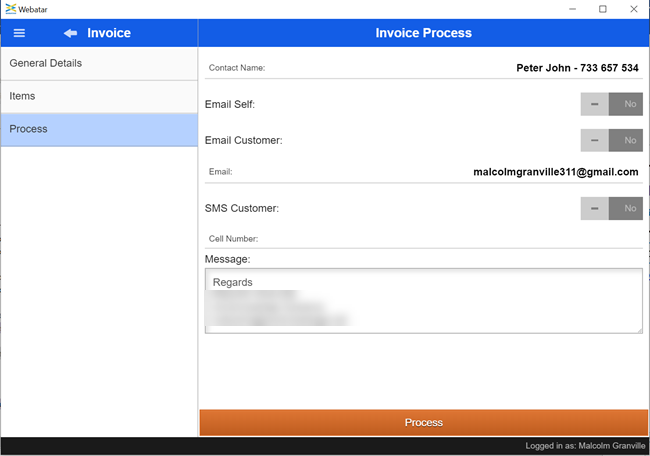Click the Contact Name field
Image resolution: width=650 pixels, height=456 pixels.
(x=450, y=68)
